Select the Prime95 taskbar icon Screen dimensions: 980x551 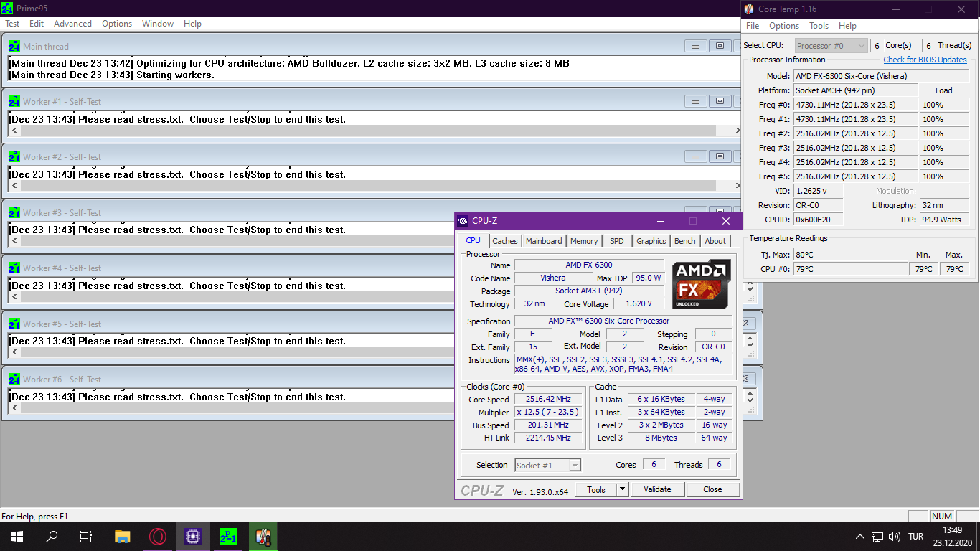tap(227, 536)
